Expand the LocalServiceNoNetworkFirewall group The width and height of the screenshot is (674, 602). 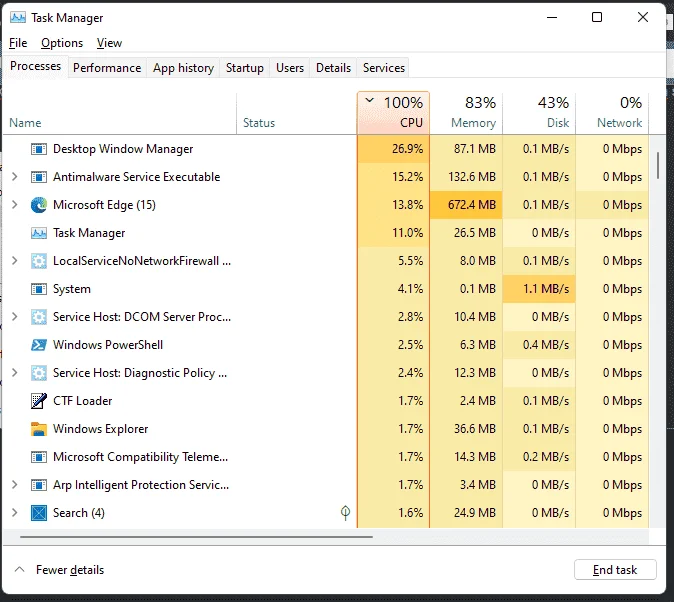tap(15, 261)
